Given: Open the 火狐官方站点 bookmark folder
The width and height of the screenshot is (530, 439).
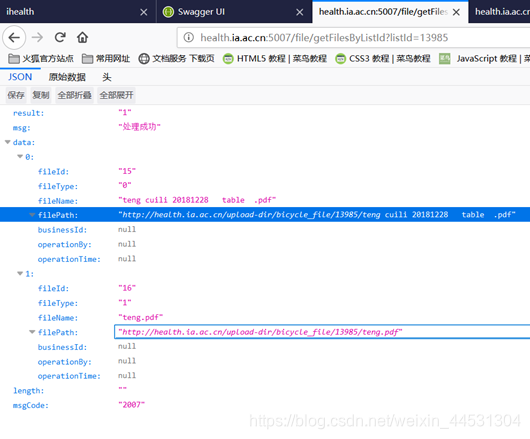Looking at the screenshot, I should tap(41, 59).
